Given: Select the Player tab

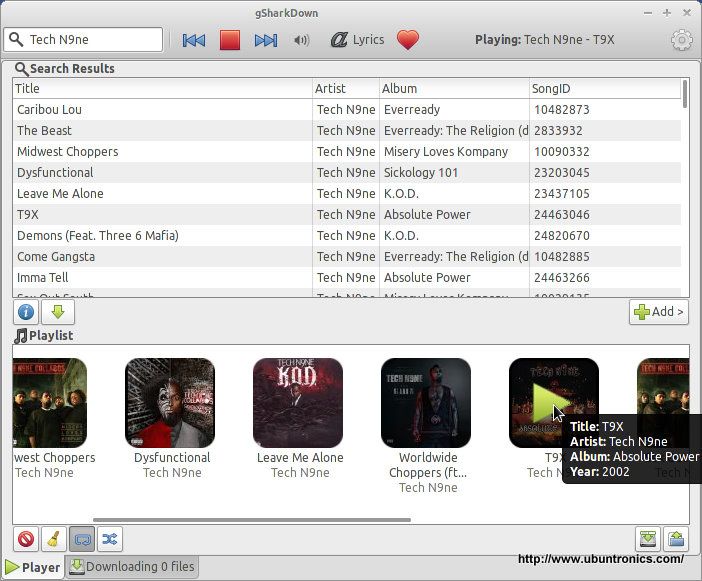Looking at the screenshot, I should tap(33, 567).
